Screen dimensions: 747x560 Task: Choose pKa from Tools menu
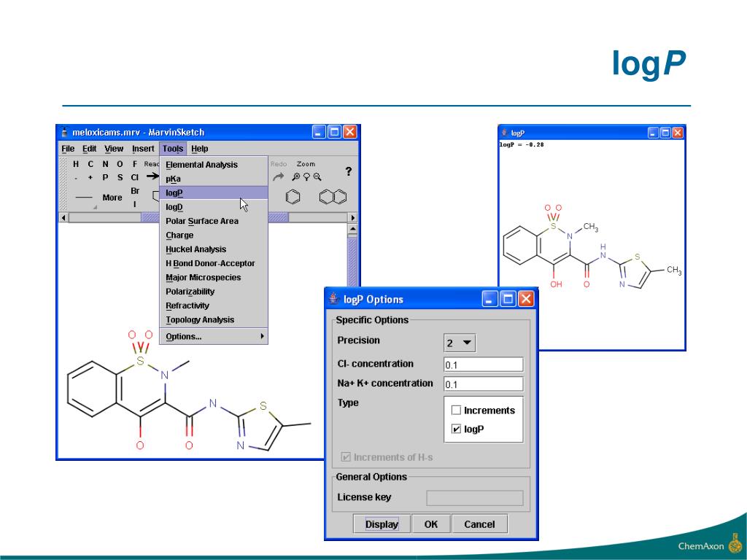(x=214, y=179)
